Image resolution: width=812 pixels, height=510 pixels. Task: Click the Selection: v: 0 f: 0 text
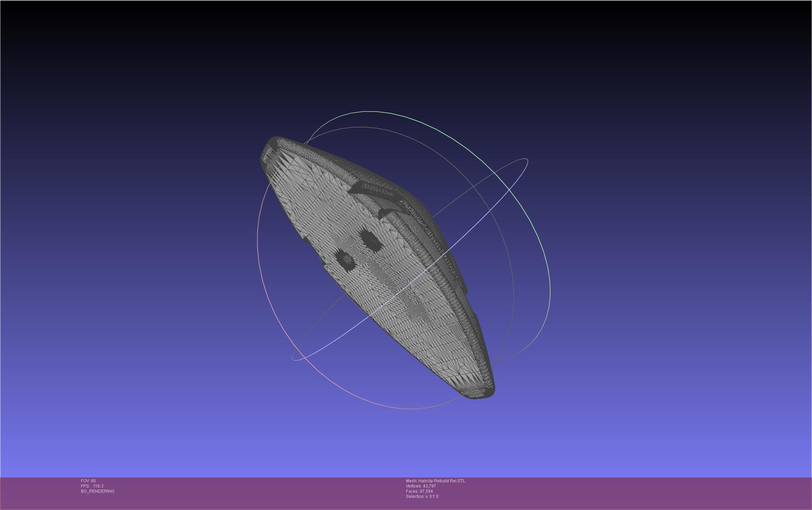422,497
